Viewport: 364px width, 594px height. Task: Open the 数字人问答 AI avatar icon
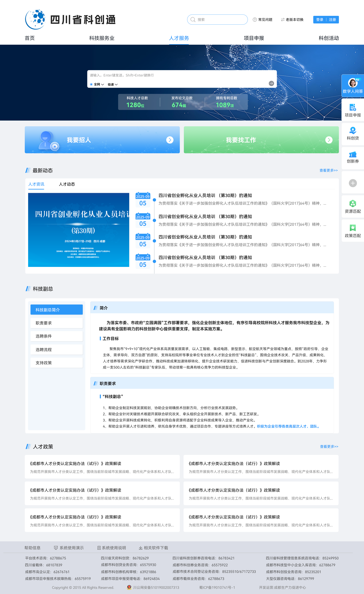point(353,83)
